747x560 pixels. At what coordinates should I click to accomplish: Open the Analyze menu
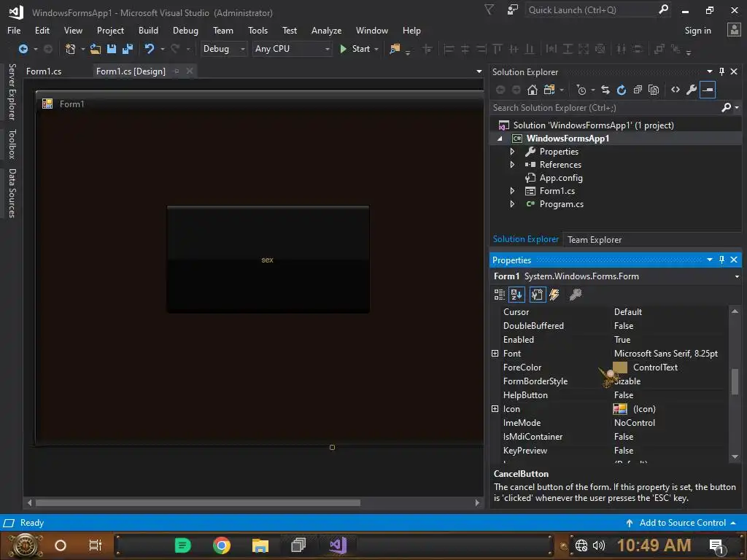[x=326, y=31]
